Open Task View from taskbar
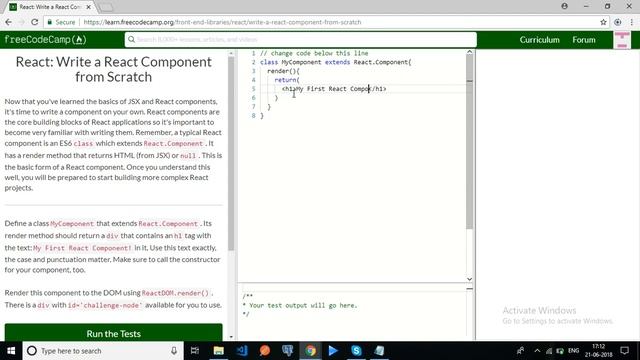This screenshot has width=640, height=360. 195,351
